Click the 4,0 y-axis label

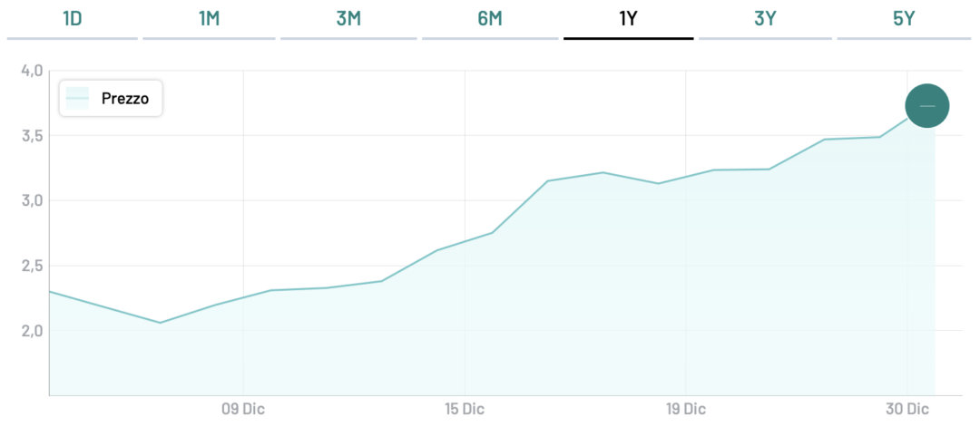(x=32, y=71)
